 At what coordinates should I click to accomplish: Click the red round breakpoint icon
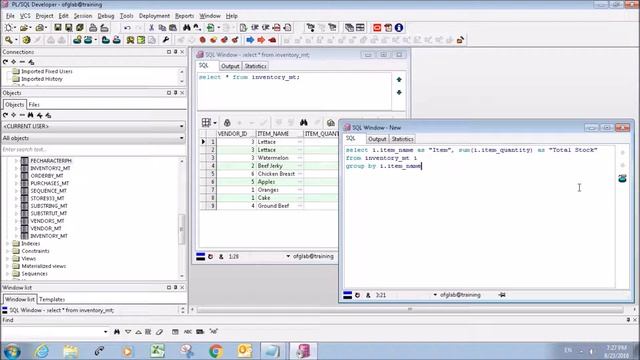(202, 40)
